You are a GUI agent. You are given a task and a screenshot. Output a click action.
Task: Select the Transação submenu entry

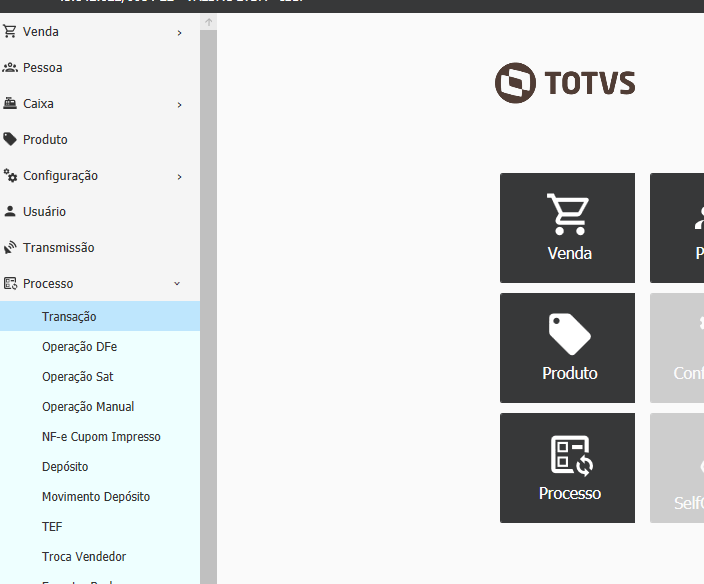[x=100, y=316]
